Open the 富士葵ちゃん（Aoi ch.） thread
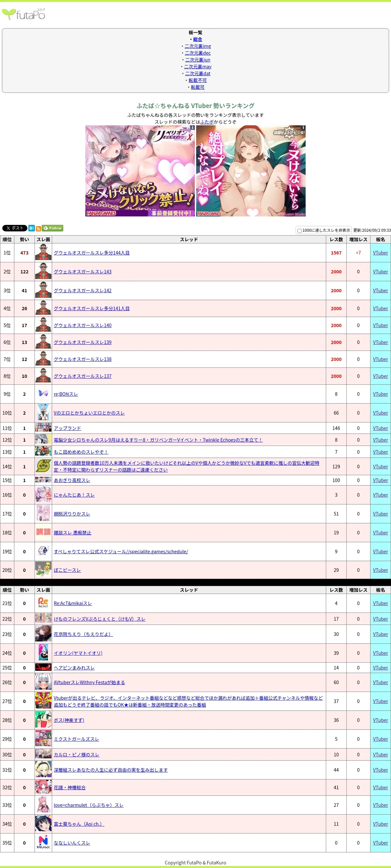 tap(79, 824)
